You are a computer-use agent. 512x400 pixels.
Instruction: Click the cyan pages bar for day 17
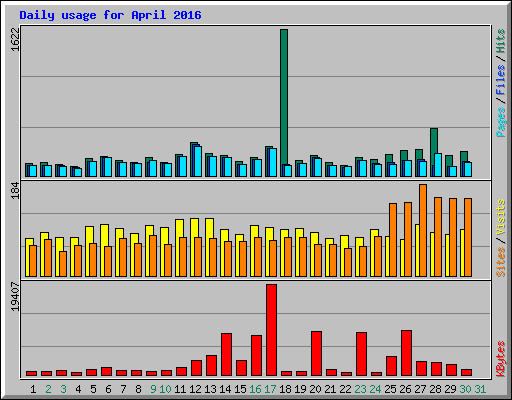pos(273,162)
